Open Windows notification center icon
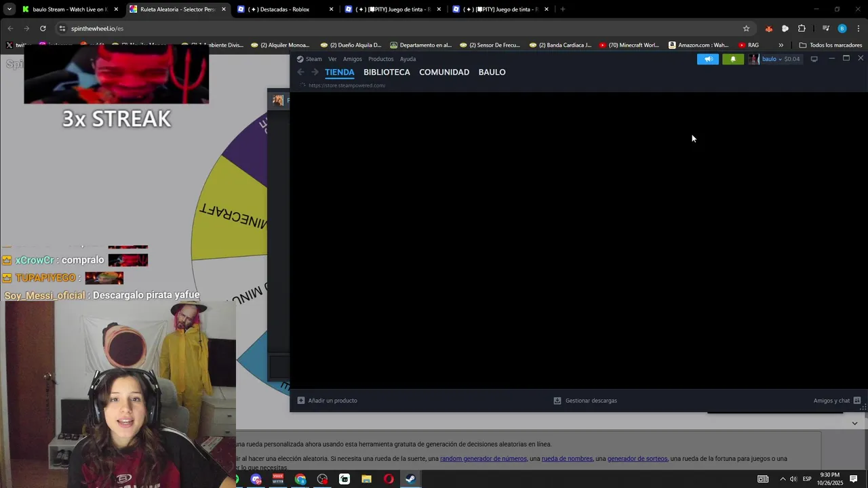868x488 pixels. click(854, 479)
